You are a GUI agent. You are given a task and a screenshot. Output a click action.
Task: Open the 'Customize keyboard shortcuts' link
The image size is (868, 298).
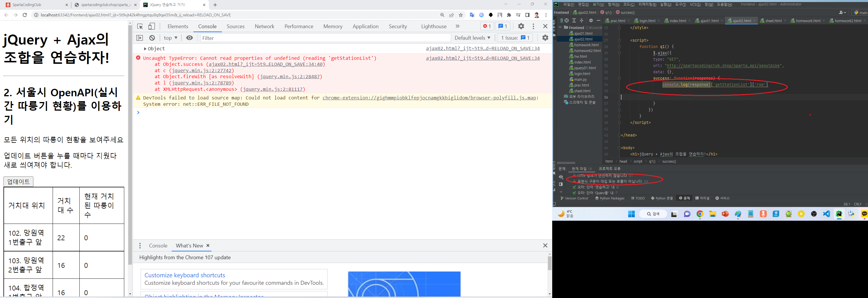coord(185,275)
